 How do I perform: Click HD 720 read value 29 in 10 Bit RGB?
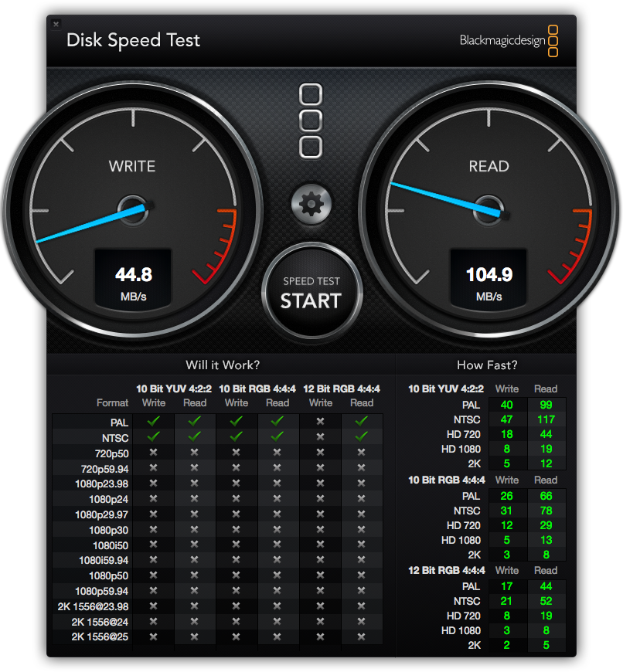pos(546,525)
